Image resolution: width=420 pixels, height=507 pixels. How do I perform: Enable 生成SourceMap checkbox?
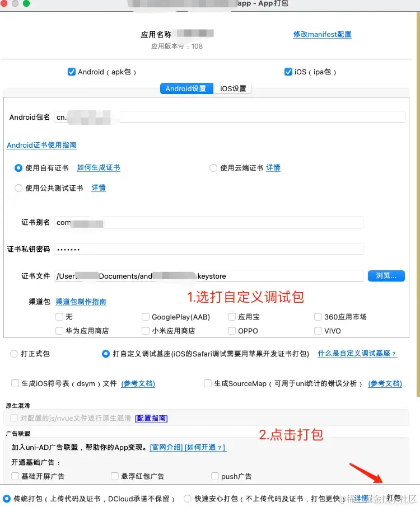pos(208,383)
